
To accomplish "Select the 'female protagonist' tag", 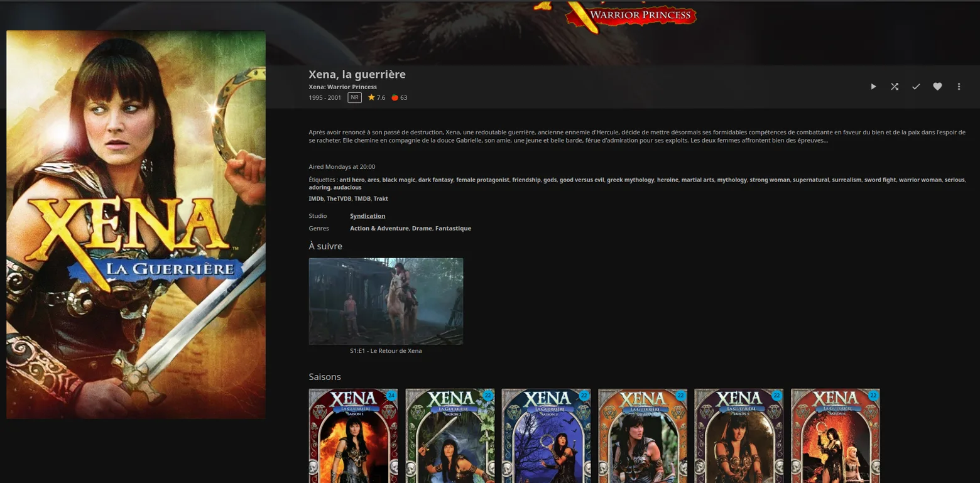I will 482,180.
